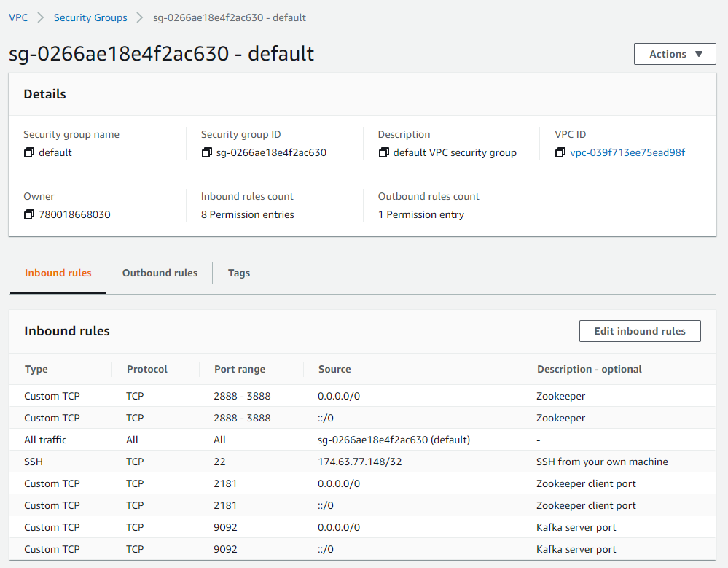Switch to the Inbound rules tab

click(x=58, y=273)
